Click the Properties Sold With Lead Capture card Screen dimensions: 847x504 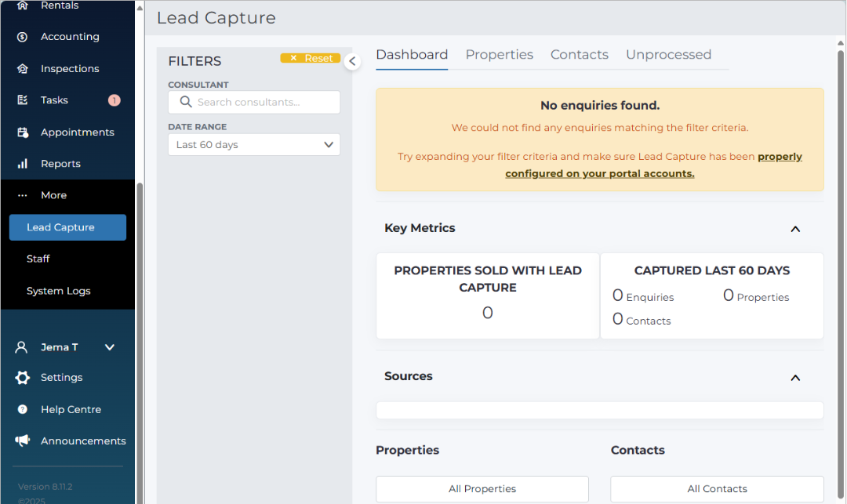pyautogui.click(x=488, y=296)
